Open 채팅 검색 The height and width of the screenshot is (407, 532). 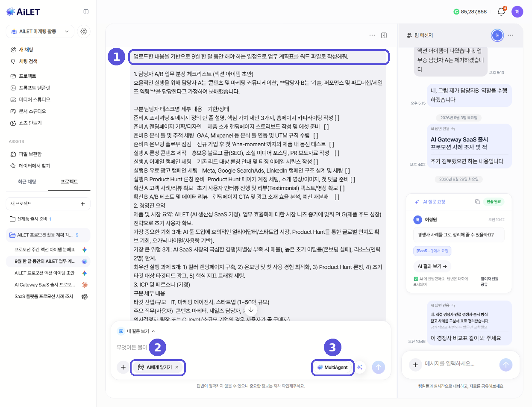click(x=28, y=61)
